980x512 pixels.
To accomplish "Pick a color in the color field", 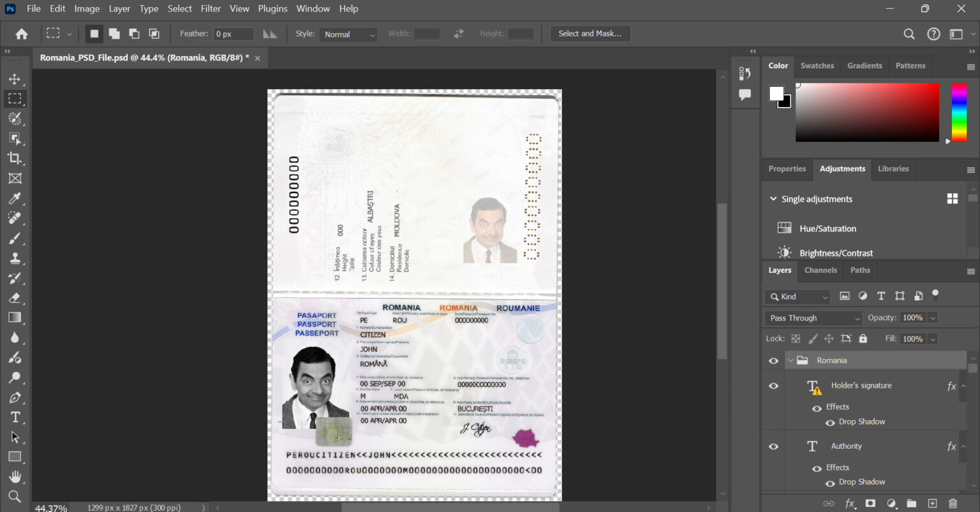I will tap(867, 112).
